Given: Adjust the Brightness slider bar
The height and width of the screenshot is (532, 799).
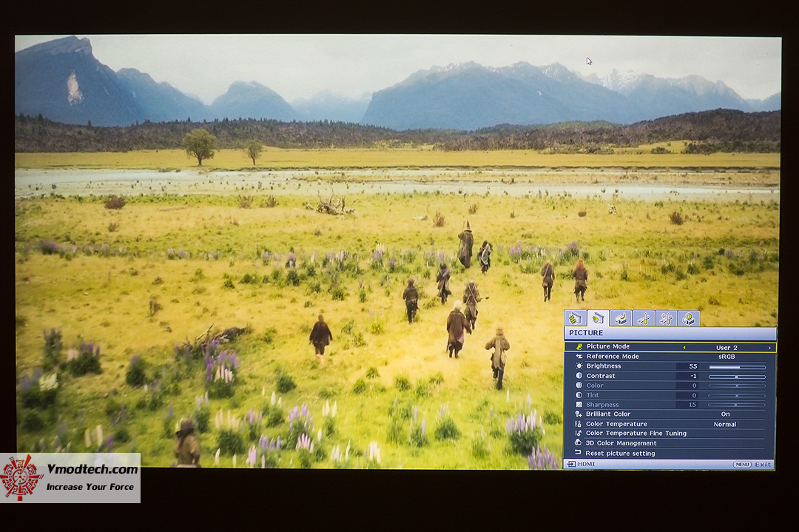Looking at the screenshot, I should pyautogui.click(x=737, y=367).
